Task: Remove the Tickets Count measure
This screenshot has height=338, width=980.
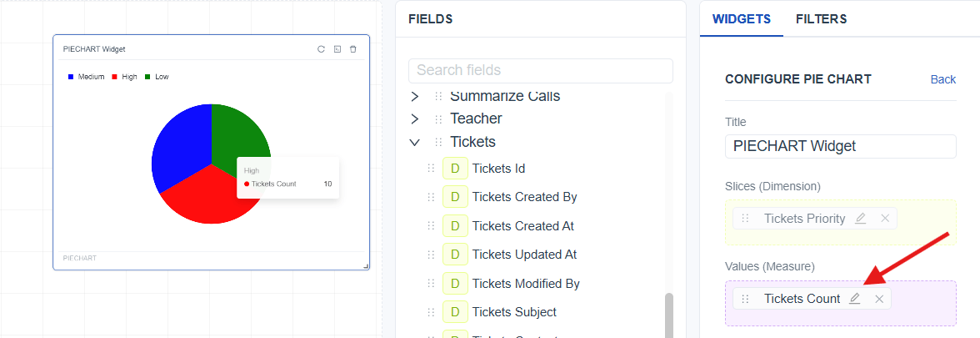Action: [879, 299]
